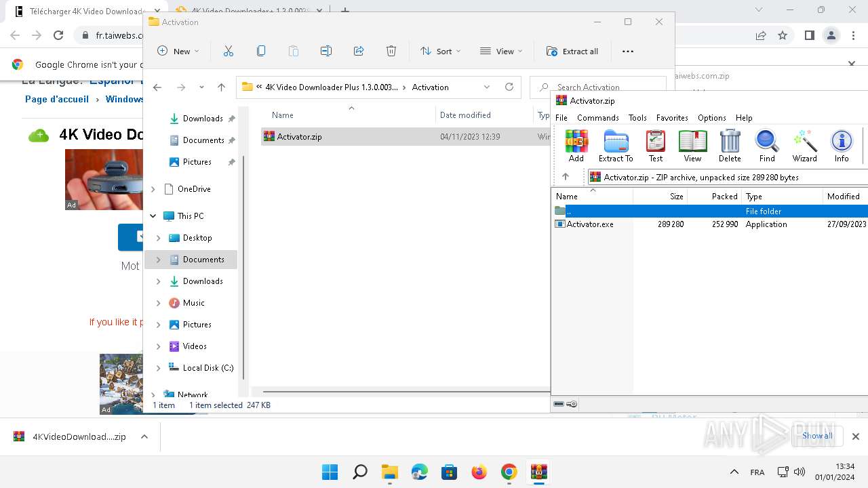Click the Delete trash icon in WinRAR
Viewport: 868px width, 488px height.
pyautogui.click(x=730, y=146)
